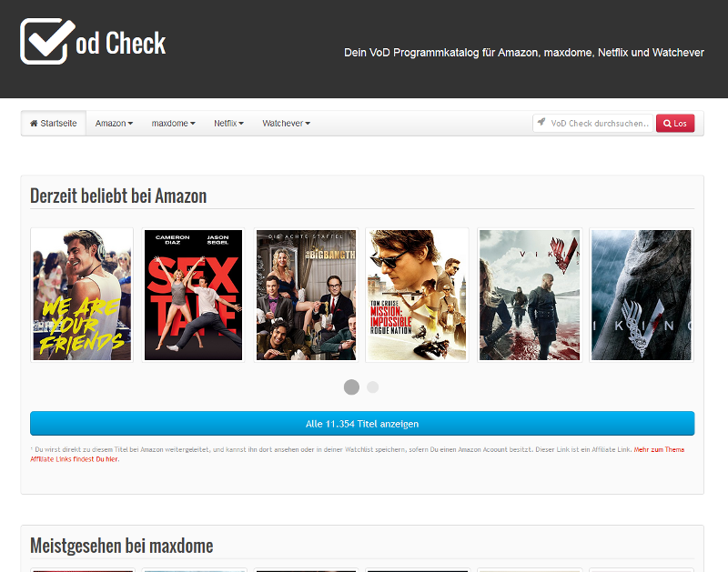Open the Vikings poster with warriors on the shore

[x=530, y=295]
